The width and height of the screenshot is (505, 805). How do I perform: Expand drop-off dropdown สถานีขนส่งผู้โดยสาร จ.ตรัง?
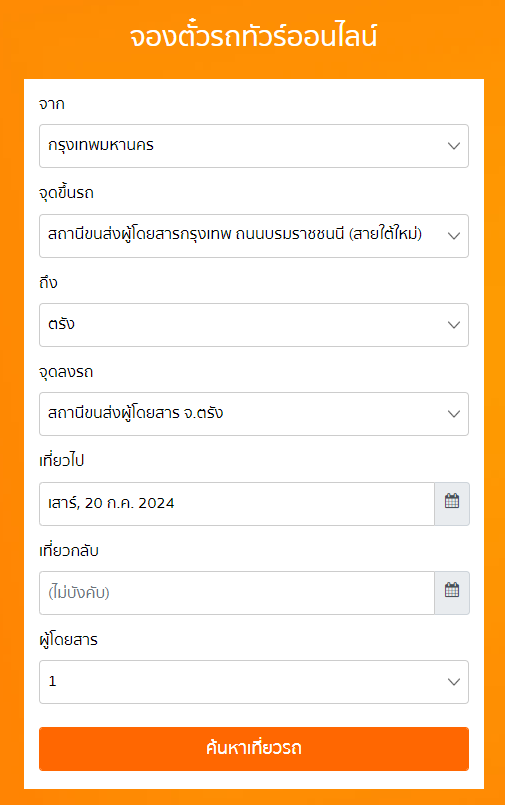pyautogui.click(x=254, y=414)
